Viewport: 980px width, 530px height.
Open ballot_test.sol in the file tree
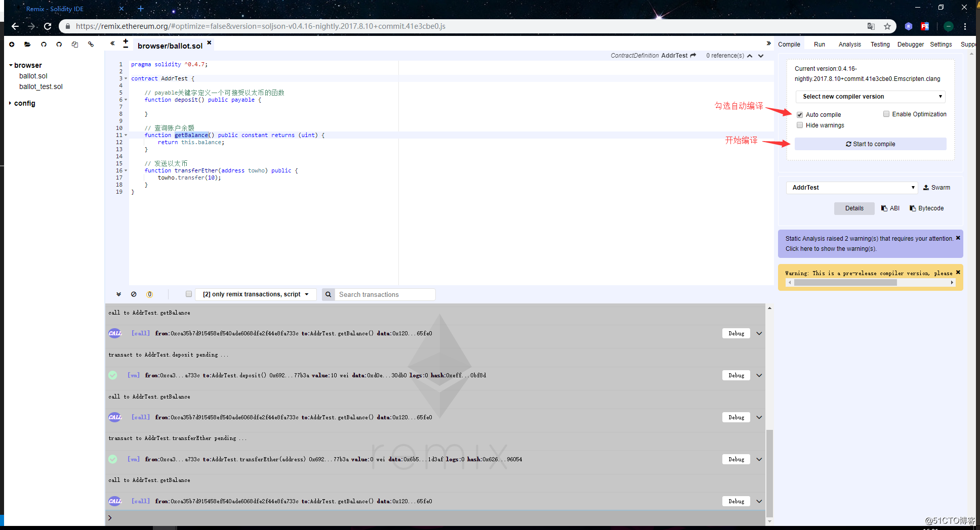(41, 86)
